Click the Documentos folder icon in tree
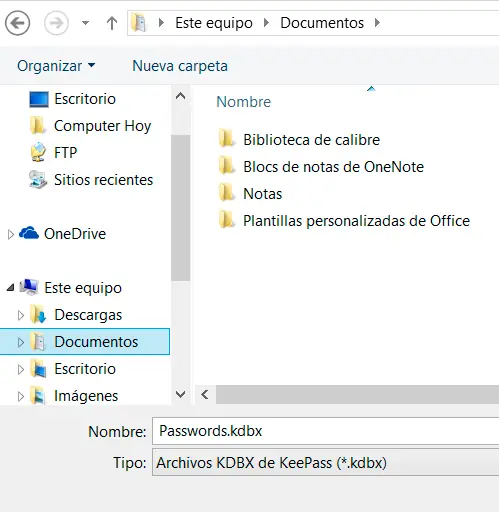 (38, 342)
